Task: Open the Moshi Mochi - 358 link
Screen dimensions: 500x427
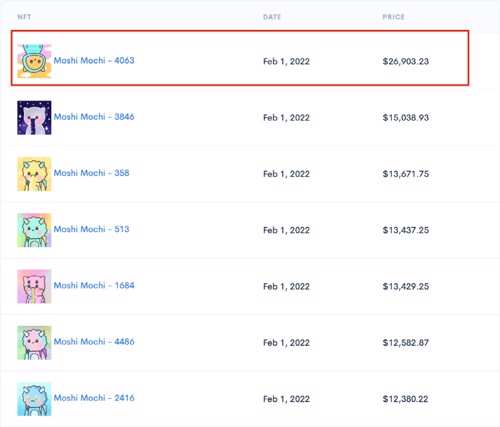Action: [91, 173]
